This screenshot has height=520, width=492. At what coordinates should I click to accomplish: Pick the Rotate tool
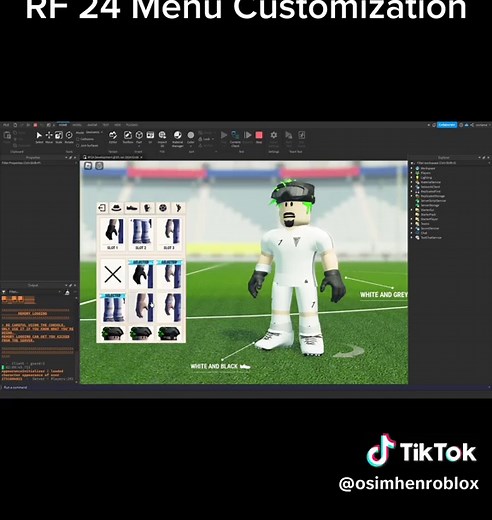[69, 137]
